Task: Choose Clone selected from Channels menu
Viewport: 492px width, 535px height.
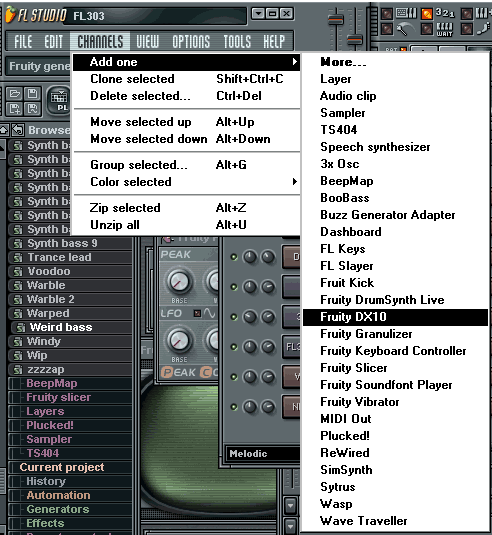Action: (x=187, y=79)
